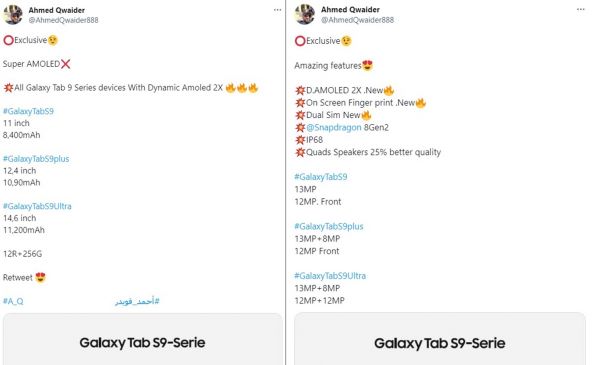Open the more options menu on right tweet
This screenshot has width=592, height=365.
click(x=581, y=9)
